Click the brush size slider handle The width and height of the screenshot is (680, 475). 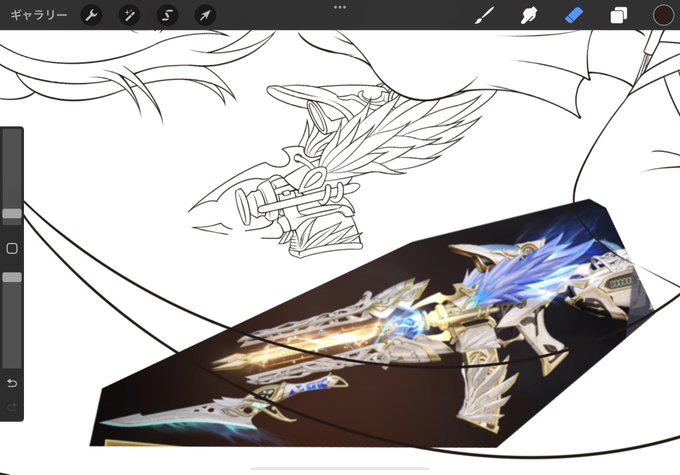pyautogui.click(x=12, y=213)
